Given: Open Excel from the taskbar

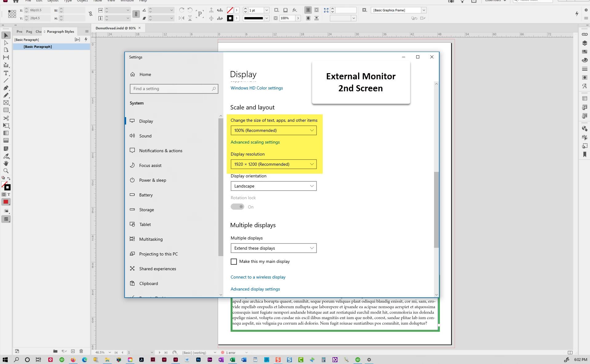Looking at the screenshot, I should (x=233, y=360).
